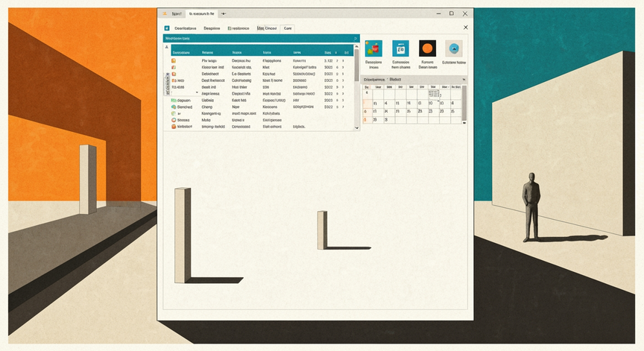
Task: Expand the chevron at the end of the 'Cheng' row
Action: point(343,107)
